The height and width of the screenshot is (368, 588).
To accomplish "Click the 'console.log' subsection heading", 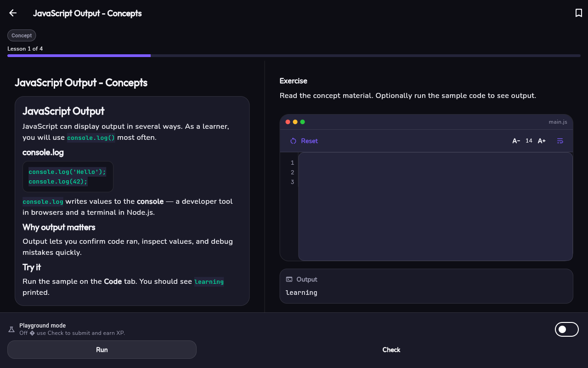I will 43,152.
